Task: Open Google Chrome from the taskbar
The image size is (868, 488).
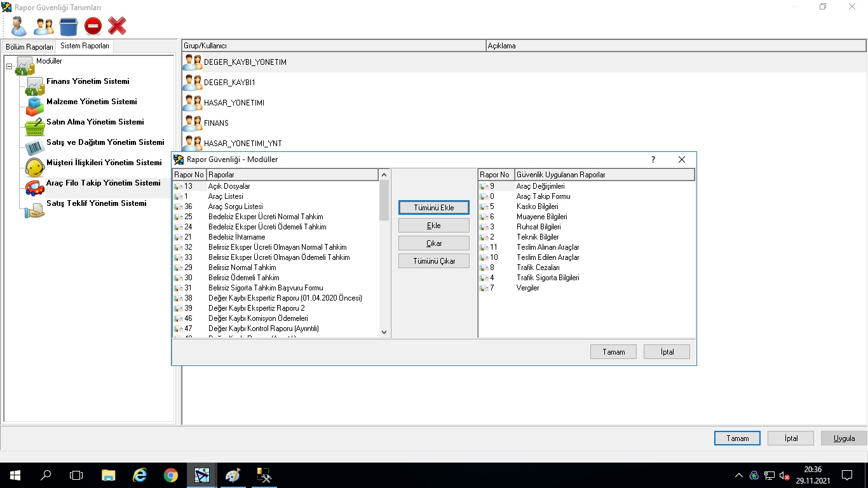Action: (171, 475)
